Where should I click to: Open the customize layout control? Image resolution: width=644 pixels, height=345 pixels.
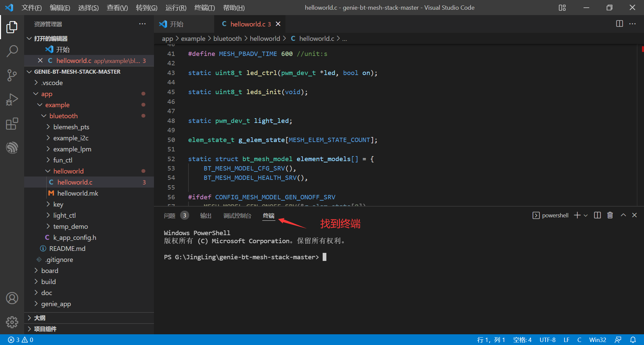click(x=562, y=8)
